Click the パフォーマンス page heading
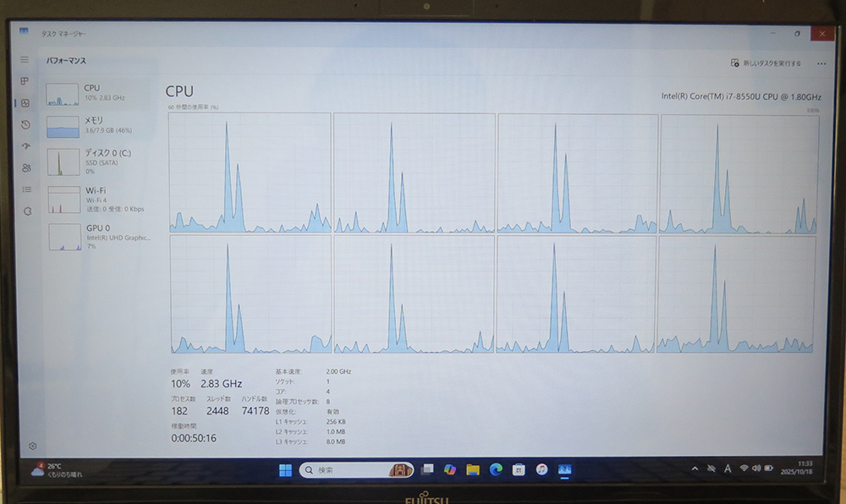Viewport: 846px width, 504px height. (x=66, y=60)
